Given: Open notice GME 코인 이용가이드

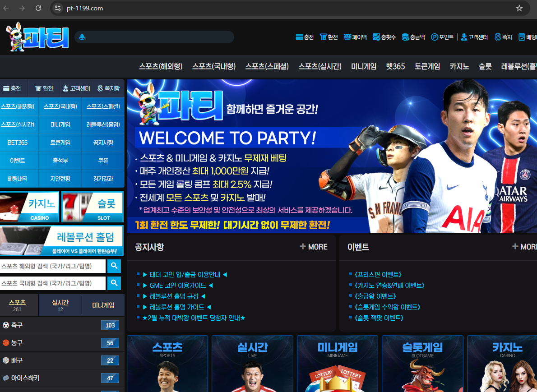Looking at the screenshot, I should click(x=178, y=286).
